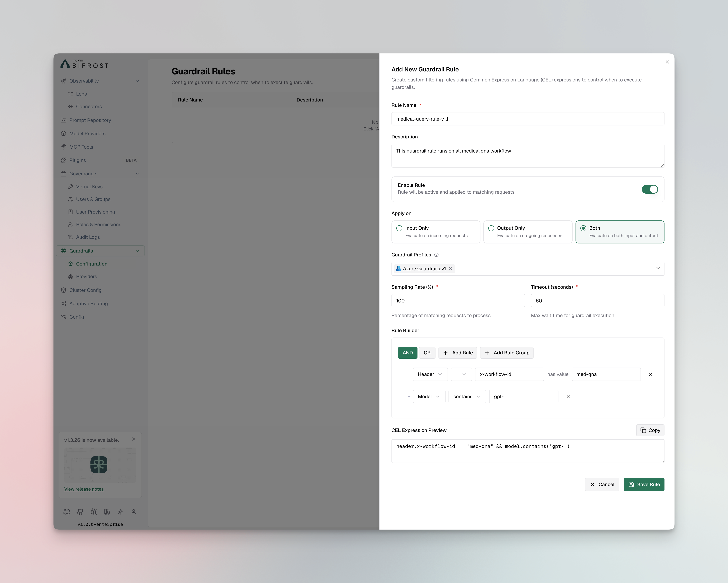Image resolution: width=728 pixels, height=583 pixels.
Task: Open documentation via the books icon
Action: pos(107,512)
